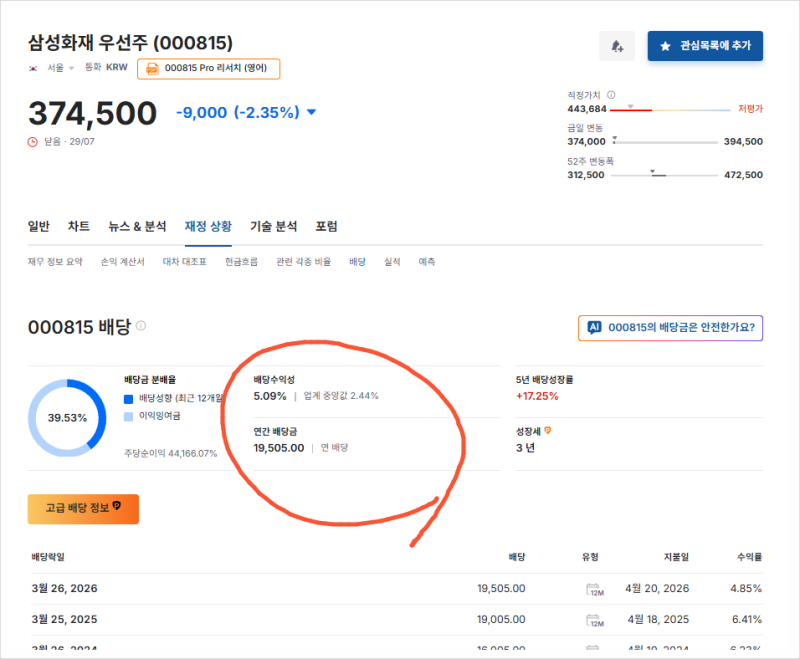Click the South Korea flag icon

click(33, 68)
